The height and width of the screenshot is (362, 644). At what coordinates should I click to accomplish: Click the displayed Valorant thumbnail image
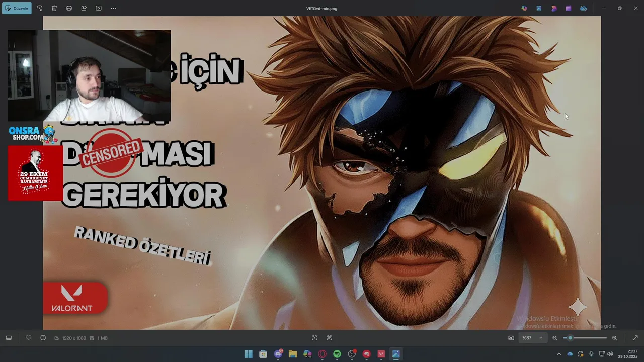coord(322,173)
